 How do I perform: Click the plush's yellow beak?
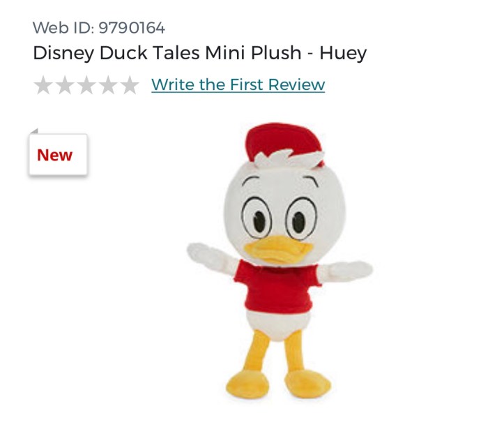[277, 250]
